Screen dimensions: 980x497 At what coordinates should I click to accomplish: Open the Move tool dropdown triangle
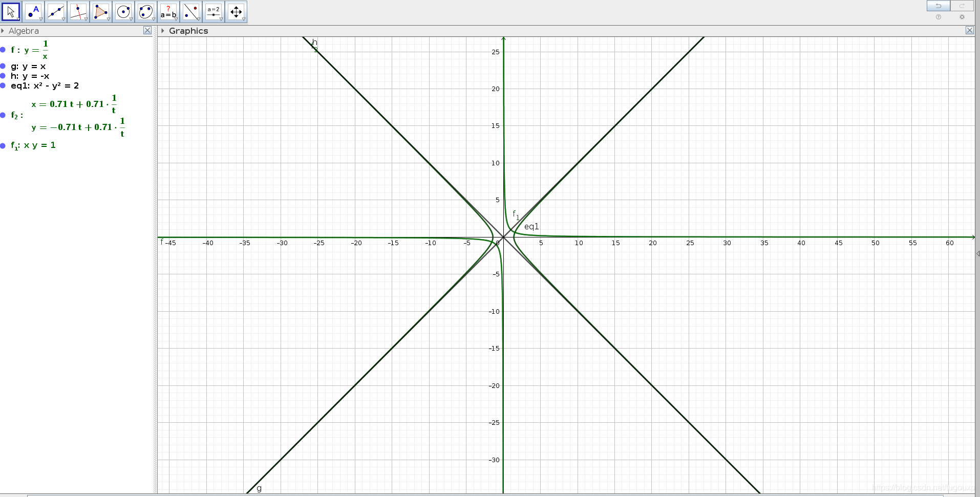click(18, 19)
